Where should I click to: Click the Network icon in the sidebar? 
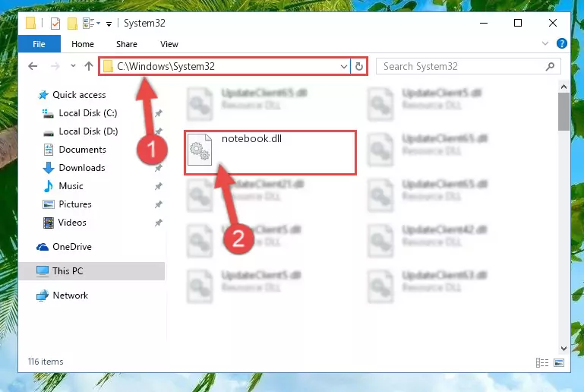pos(43,296)
